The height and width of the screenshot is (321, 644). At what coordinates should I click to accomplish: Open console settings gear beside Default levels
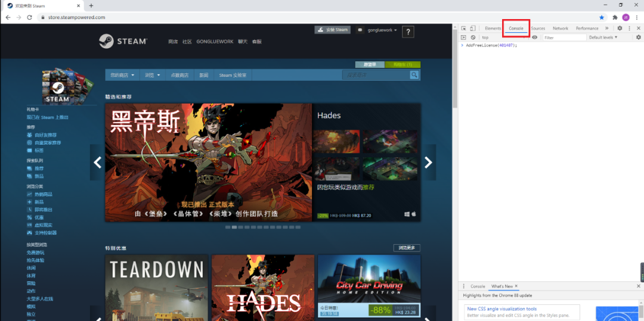638,38
